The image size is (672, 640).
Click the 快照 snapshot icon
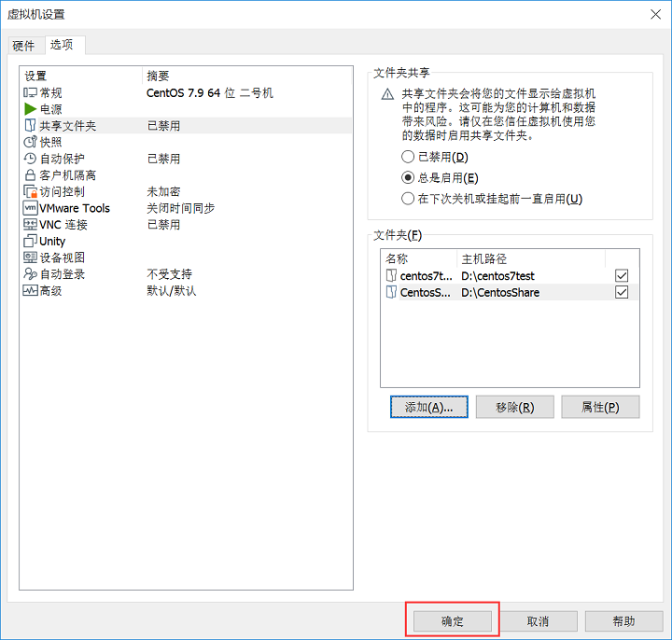(x=30, y=142)
